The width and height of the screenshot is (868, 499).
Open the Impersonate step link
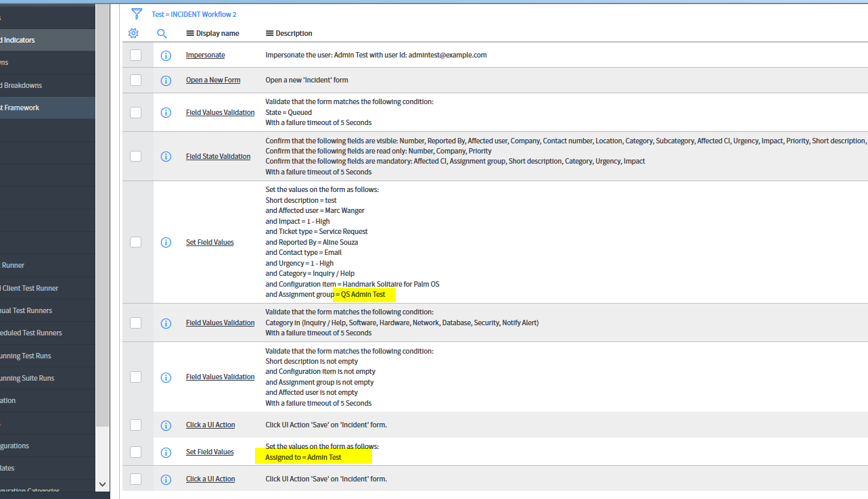click(206, 55)
